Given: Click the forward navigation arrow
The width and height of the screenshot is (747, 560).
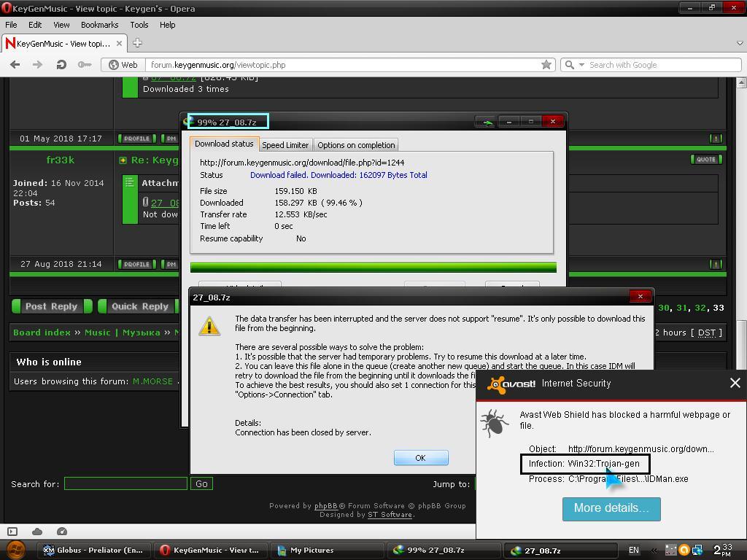Looking at the screenshot, I should point(37,65).
